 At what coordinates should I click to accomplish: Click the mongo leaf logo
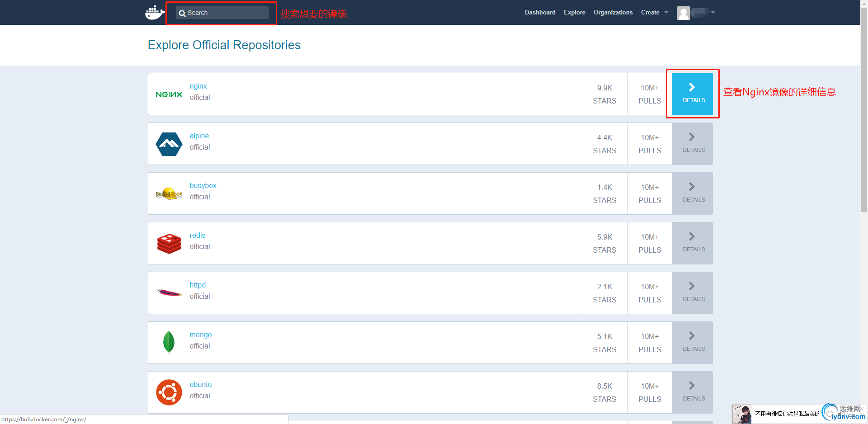click(x=169, y=342)
